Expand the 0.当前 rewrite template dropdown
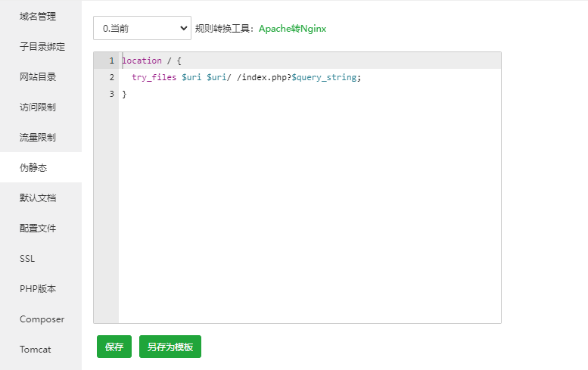Screen dimensions: 588x370 click(142, 28)
